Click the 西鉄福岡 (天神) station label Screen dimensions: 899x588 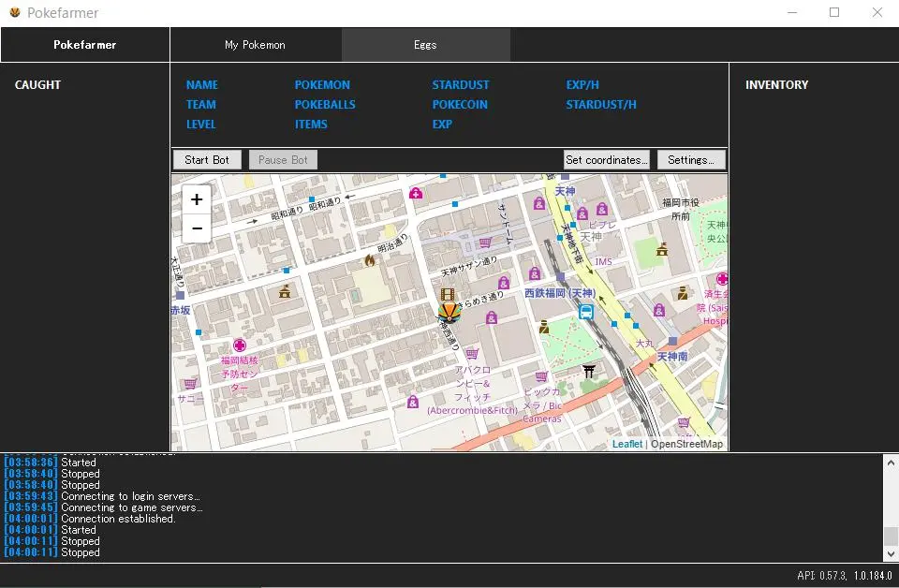(x=560, y=293)
